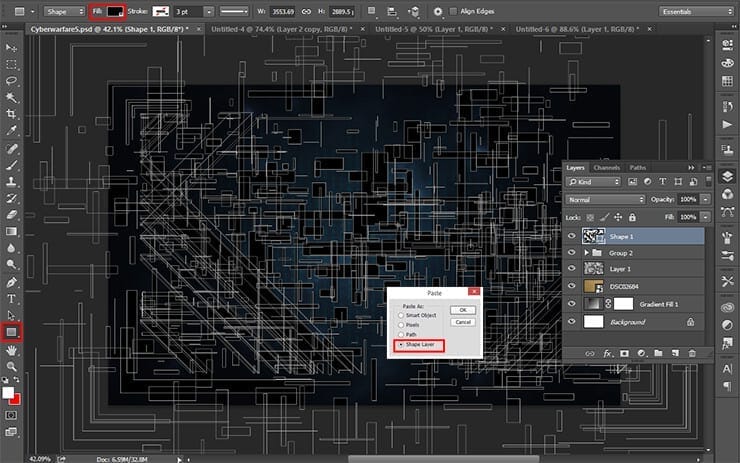Activate the Hand tool
Image resolution: width=740 pixels, height=463 pixels.
click(13, 351)
